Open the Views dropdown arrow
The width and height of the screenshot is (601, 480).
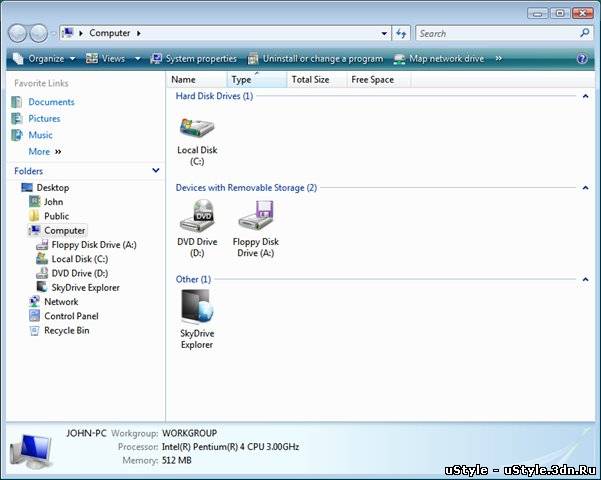coord(138,59)
